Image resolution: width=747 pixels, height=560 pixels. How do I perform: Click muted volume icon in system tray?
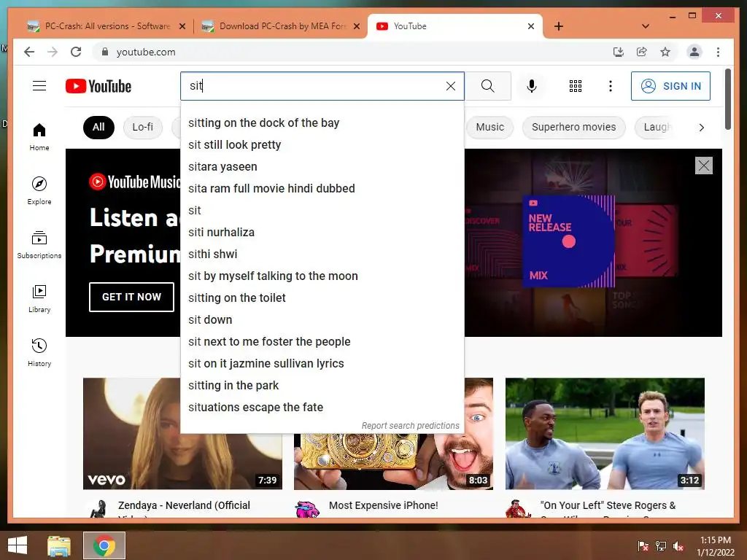point(678,545)
